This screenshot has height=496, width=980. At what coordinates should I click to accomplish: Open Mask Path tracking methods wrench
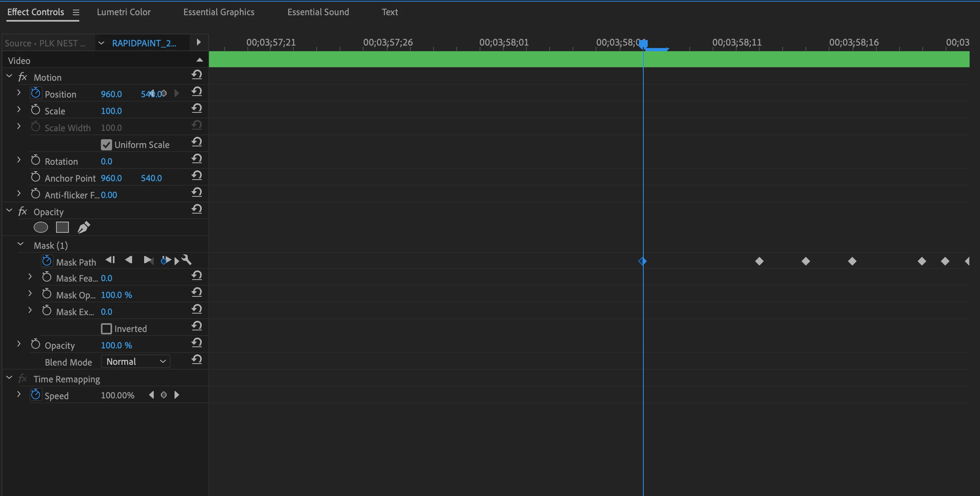tap(187, 260)
